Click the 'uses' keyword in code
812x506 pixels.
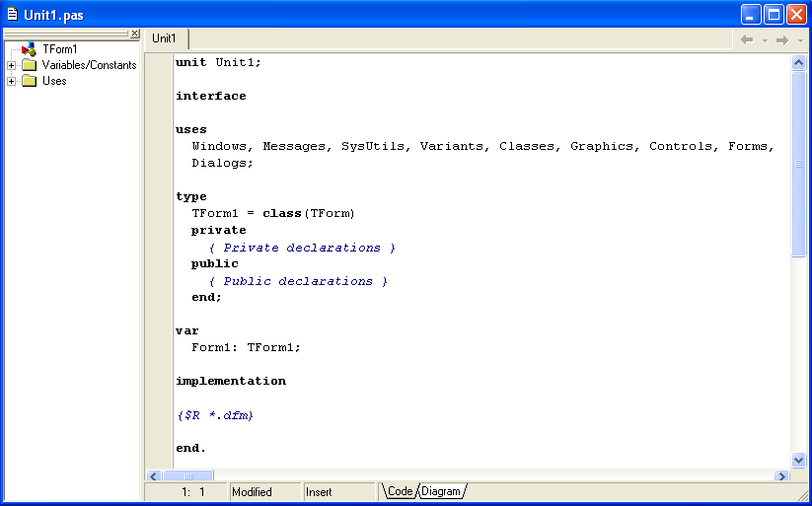(191, 129)
